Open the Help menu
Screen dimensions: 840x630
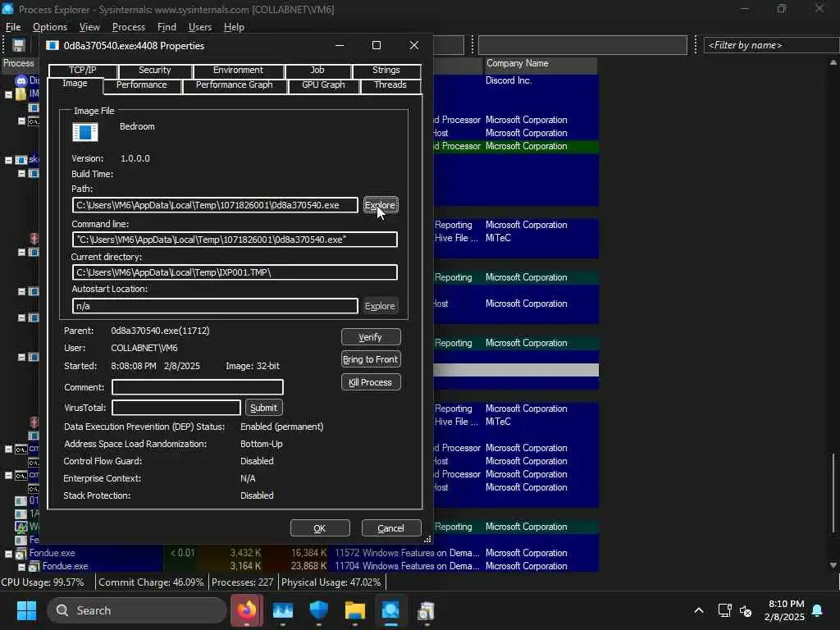234,27
